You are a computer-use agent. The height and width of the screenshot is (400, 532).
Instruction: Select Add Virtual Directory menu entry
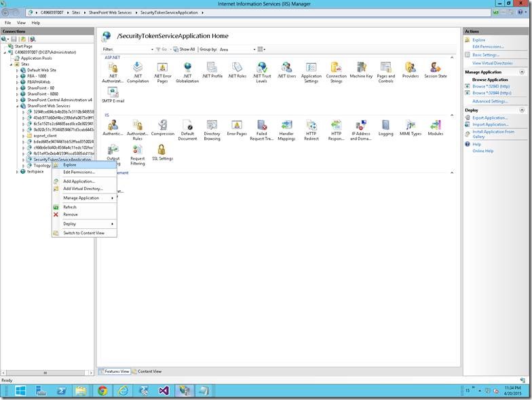pos(84,189)
